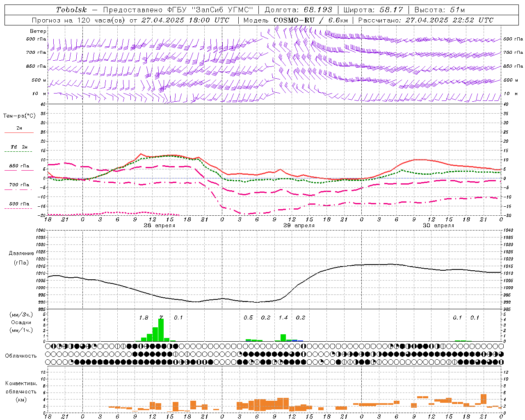Click the "Тем-ра(°C)" temperature panel label
This screenshot has width=525, height=420.
tap(19, 116)
